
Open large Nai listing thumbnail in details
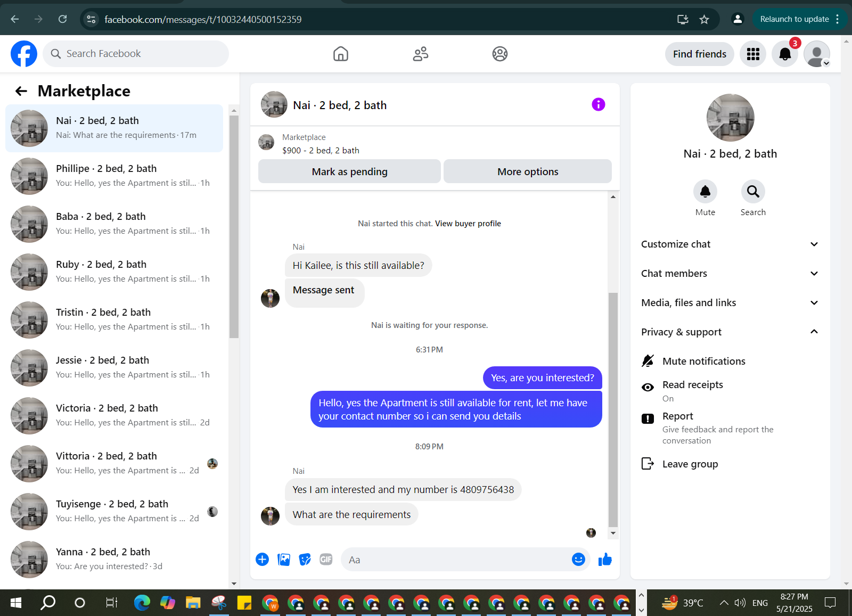point(730,118)
